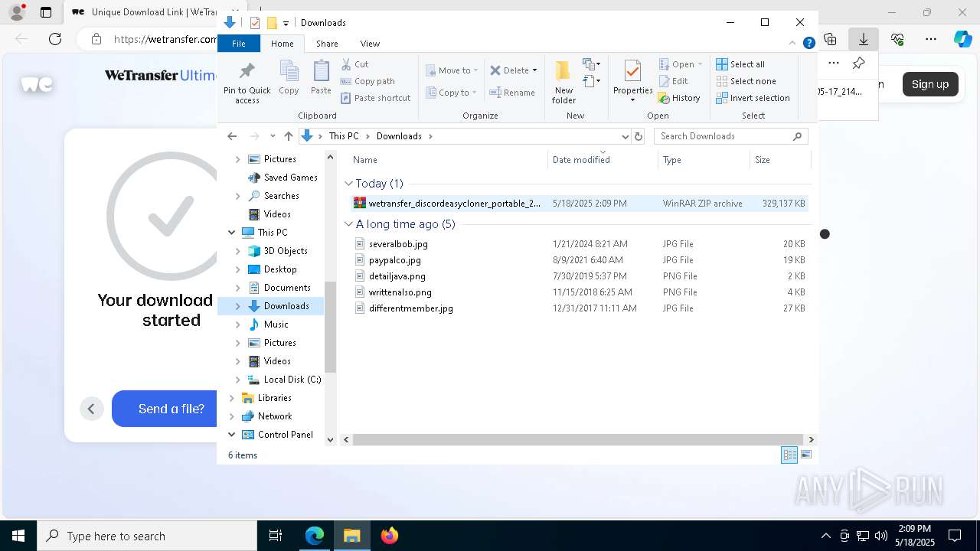Click the horizontal scrollbar in file list

tap(578, 439)
